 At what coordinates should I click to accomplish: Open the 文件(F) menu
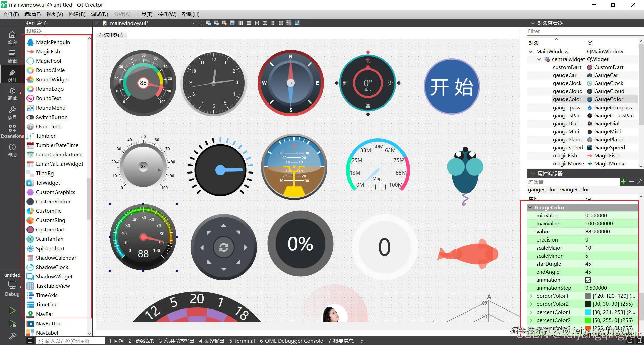11,14
